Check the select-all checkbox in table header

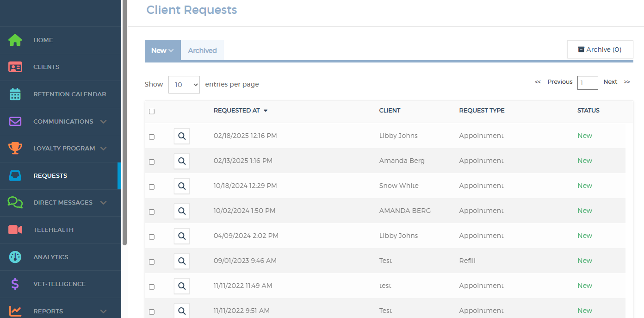click(151, 112)
